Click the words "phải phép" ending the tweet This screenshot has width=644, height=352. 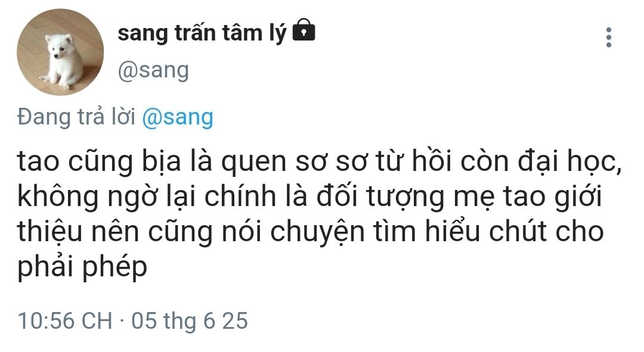click(82, 266)
